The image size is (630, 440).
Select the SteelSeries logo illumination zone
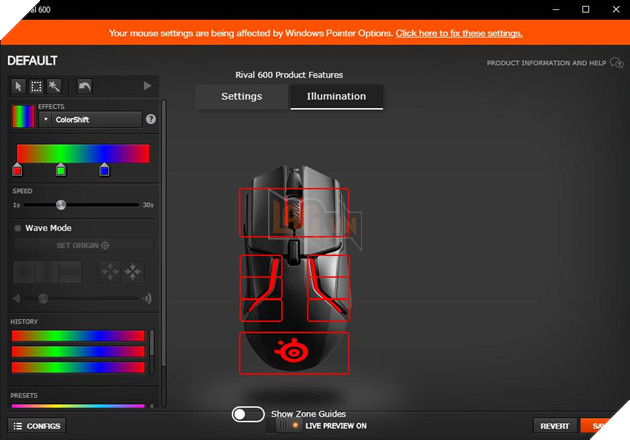tap(294, 353)
